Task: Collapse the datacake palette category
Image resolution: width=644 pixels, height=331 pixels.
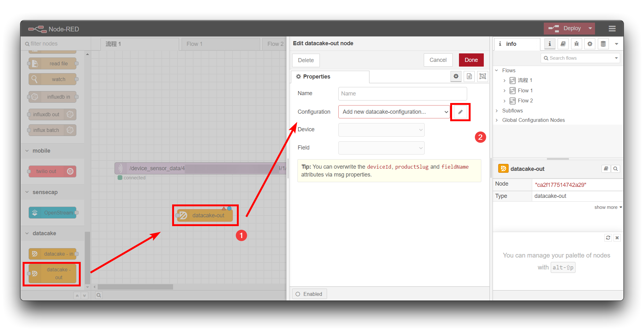Action: tap(52, 233)
